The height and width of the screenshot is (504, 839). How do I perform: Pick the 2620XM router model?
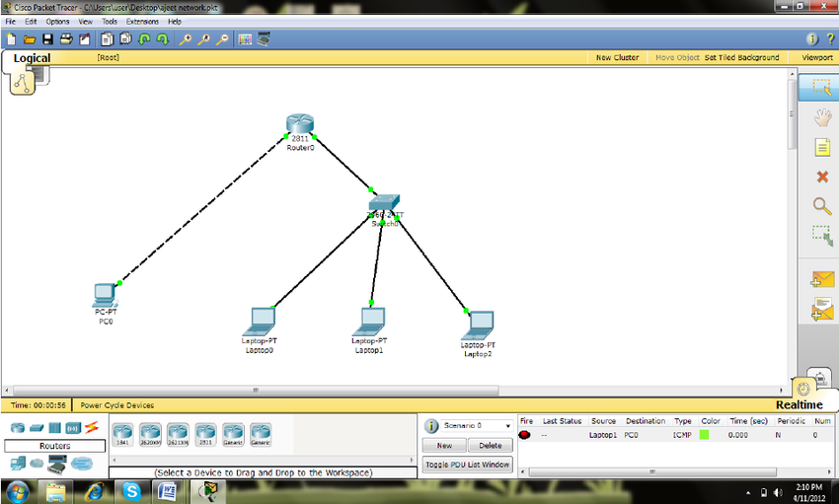(x=150, y=435)
